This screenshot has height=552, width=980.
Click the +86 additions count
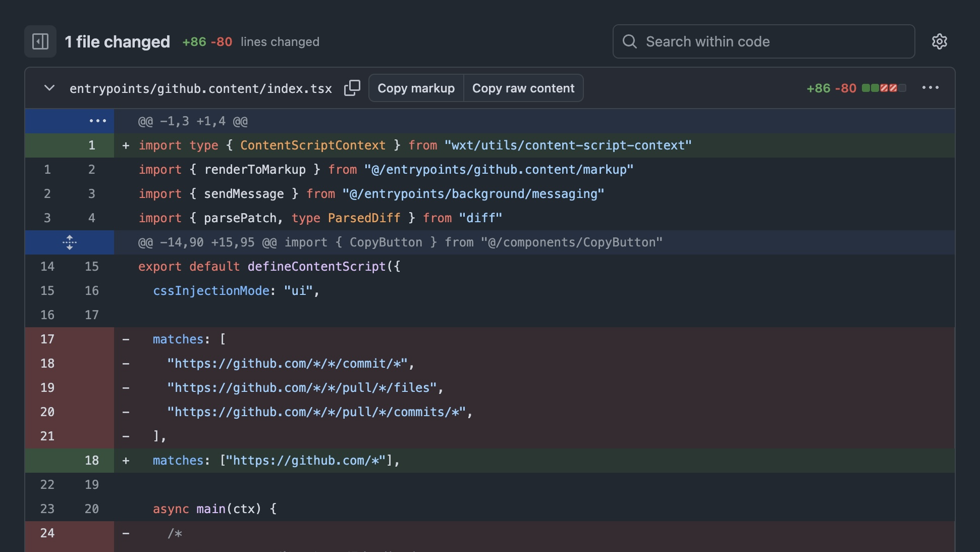[818, 87]
